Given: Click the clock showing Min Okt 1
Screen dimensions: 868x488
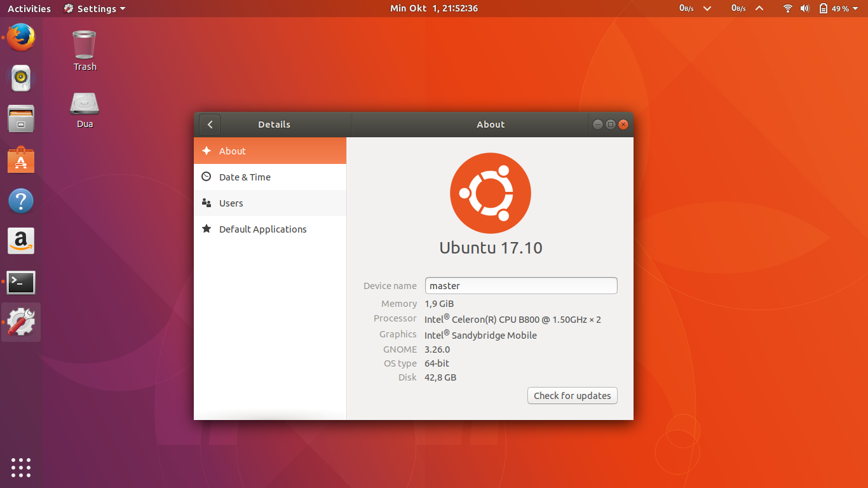Looking at the screenshot, I should tap(433, 8).
